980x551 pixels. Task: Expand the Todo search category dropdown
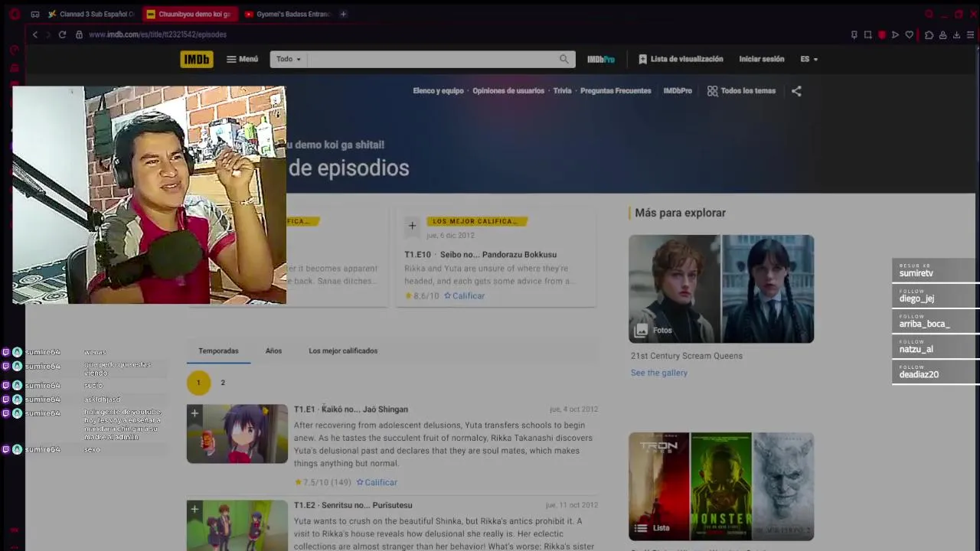[289, 59]
